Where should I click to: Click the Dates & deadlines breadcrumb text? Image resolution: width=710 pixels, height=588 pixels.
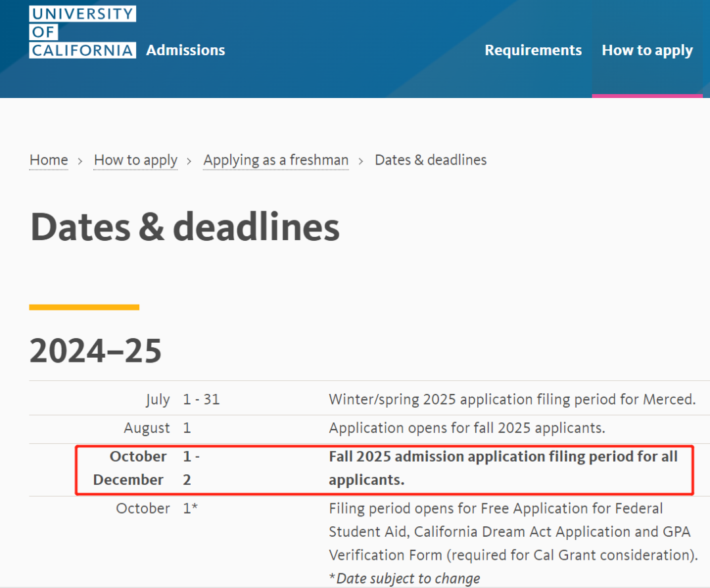tap(431, 160)
